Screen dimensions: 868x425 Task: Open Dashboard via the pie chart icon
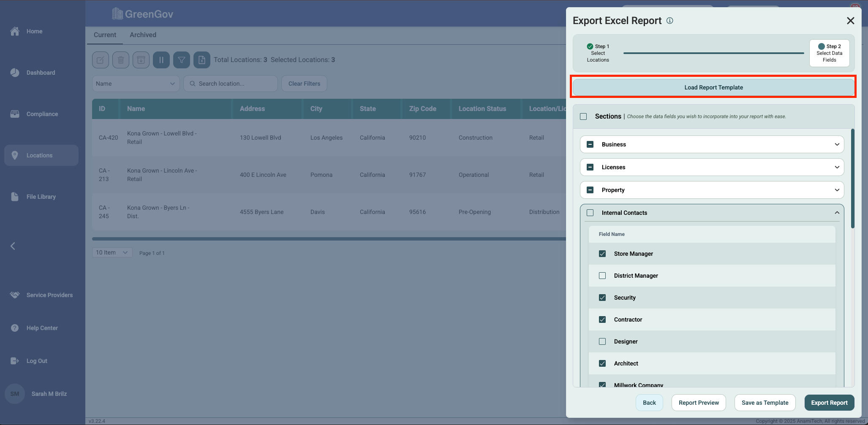coord(15,73)
